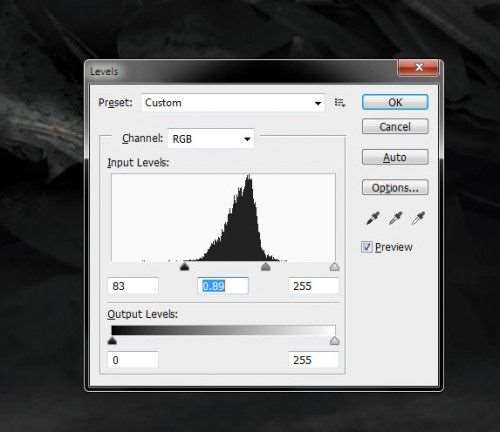
Task: Click the midtone field showing 0.89
Action: pyautogui.click(x=223, y=286)
